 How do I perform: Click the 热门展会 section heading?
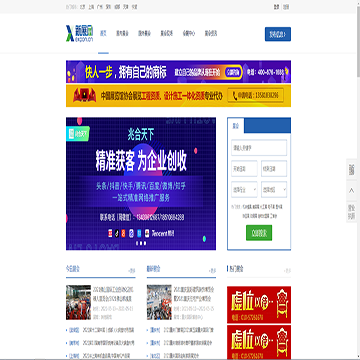237,269
